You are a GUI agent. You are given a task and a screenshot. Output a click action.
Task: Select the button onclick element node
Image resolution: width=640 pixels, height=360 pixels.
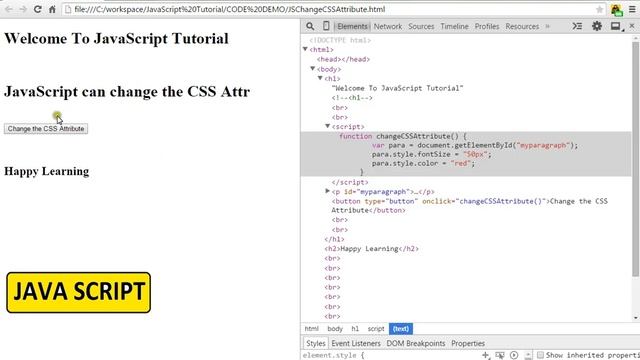[x=469, y=206]
